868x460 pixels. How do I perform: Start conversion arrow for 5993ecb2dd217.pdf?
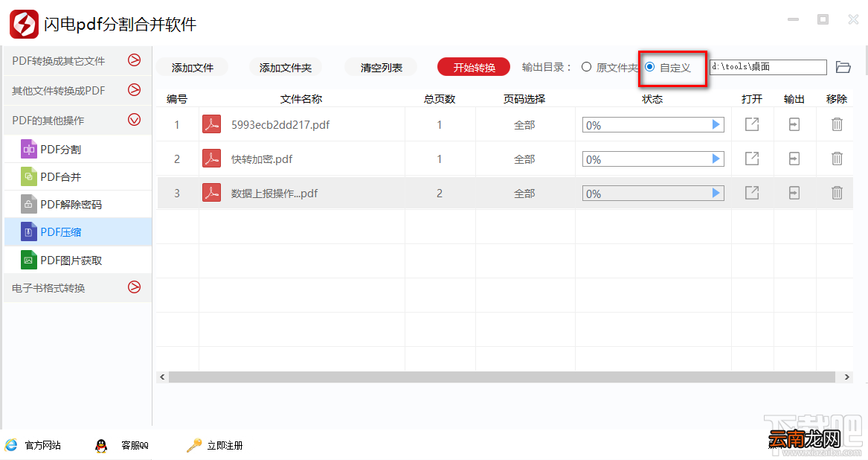[x=716, y=125]
